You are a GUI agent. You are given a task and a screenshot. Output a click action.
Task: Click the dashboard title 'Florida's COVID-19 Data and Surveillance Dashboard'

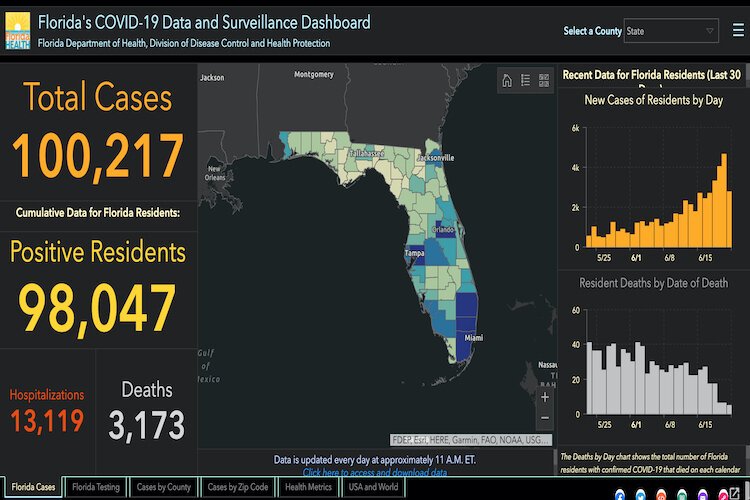point(204,22)
